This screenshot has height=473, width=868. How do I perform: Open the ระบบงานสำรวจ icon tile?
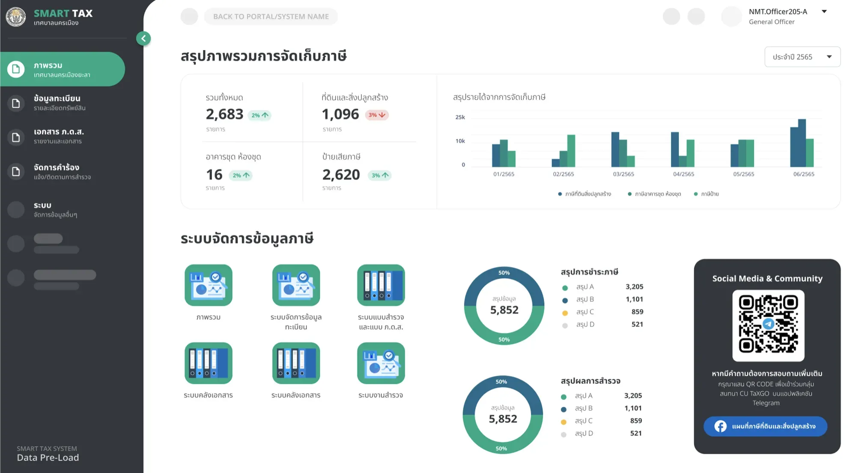click(x=381, y=363)
